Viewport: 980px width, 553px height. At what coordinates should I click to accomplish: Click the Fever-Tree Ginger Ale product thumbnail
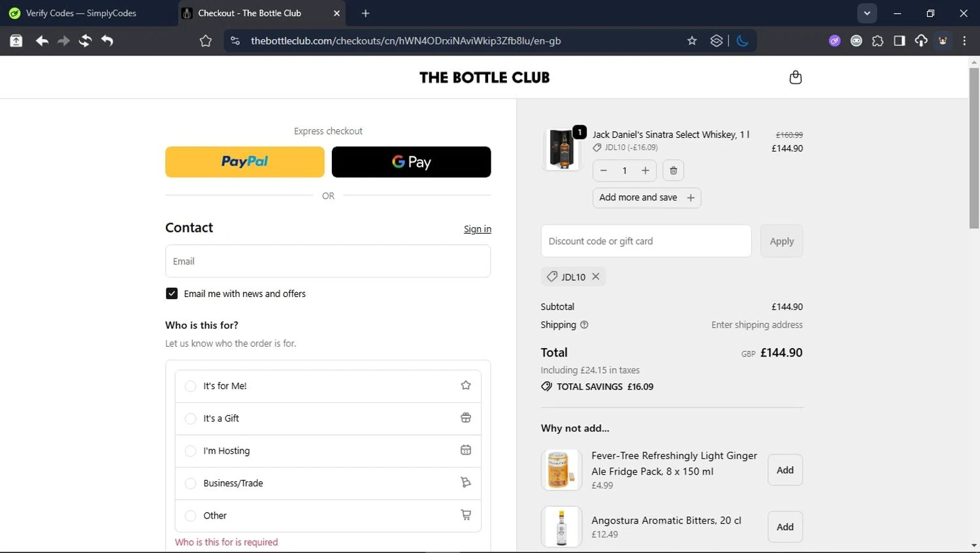pyautogui.click(x=562, y=470)
